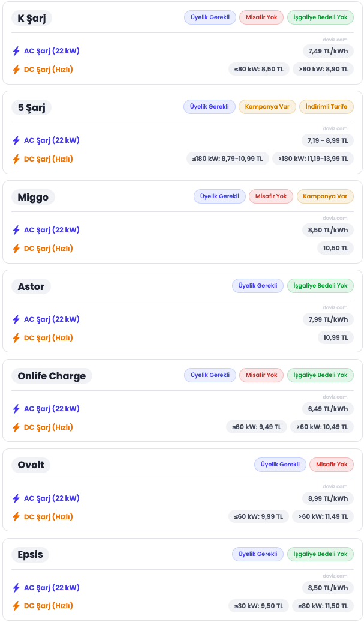Click the blue AC lightning icon under K Şarj
Screen dimensions: 364x622
pos(16,51)
